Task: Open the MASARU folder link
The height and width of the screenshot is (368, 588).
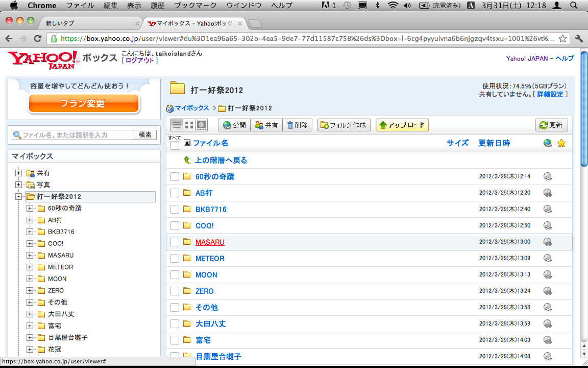Action: coord(210,242)
